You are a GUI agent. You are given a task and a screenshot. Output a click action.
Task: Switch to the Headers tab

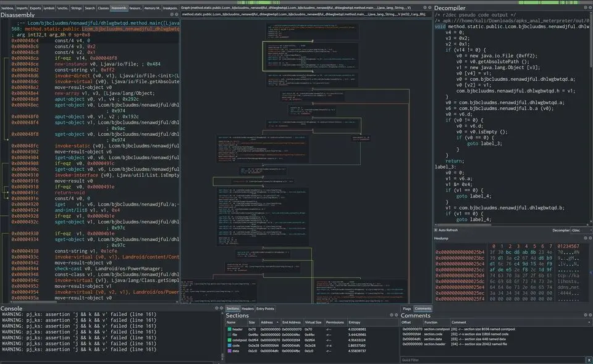pos(248,308)
